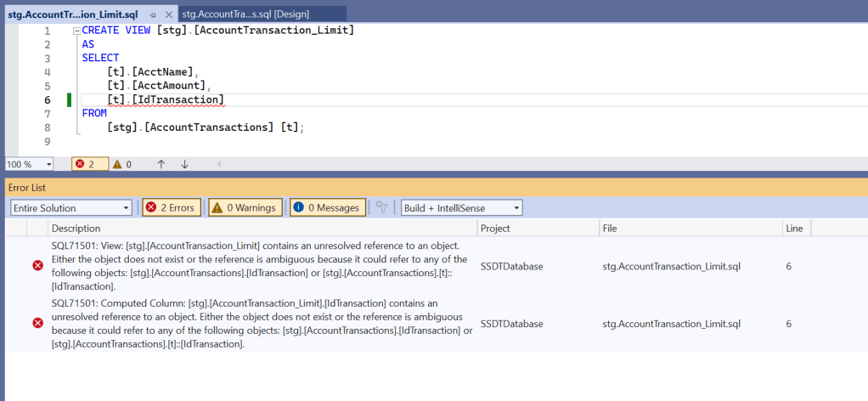The image size is (868, 401).
Task: Switch to stg.AccountTransactions.sql [Design] tab
Action: pyautogui.click(x=245, y=14)
